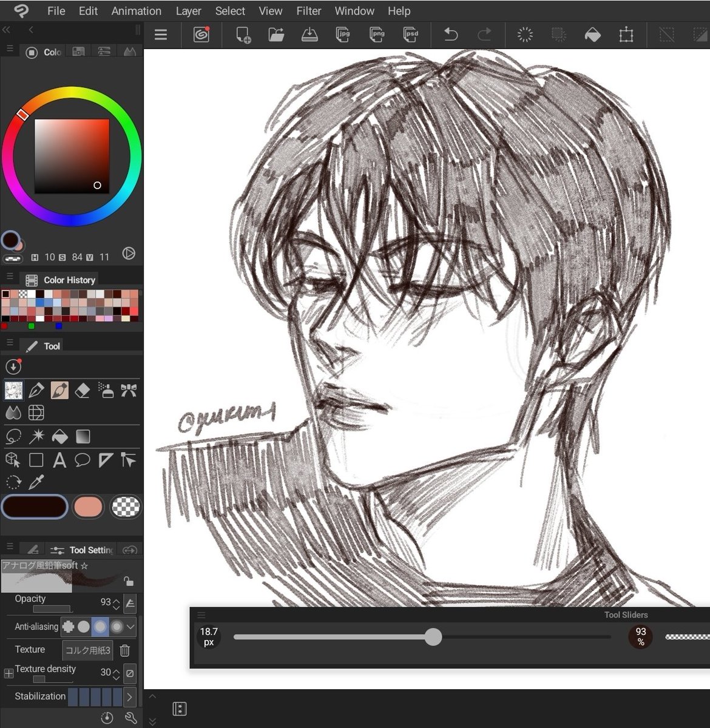The height and width of the screenshot is (728, 710).
Task: Choose no anti-aliasing option
Action: [x=68, y=627]
